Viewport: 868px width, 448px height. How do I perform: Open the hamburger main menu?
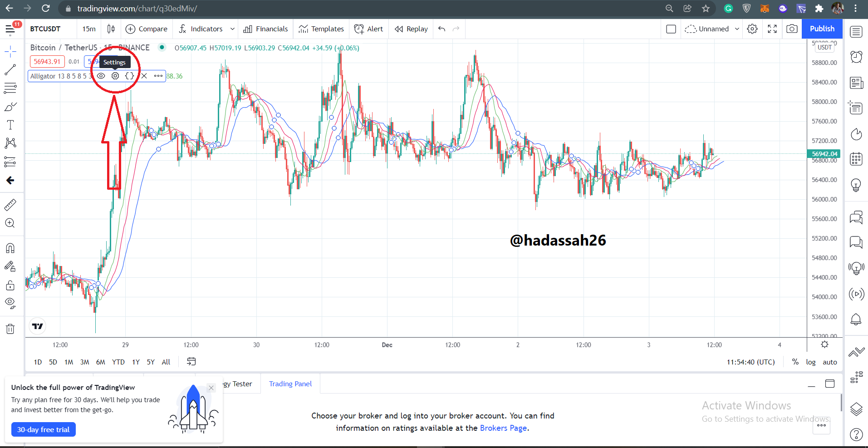click(10, 29)
